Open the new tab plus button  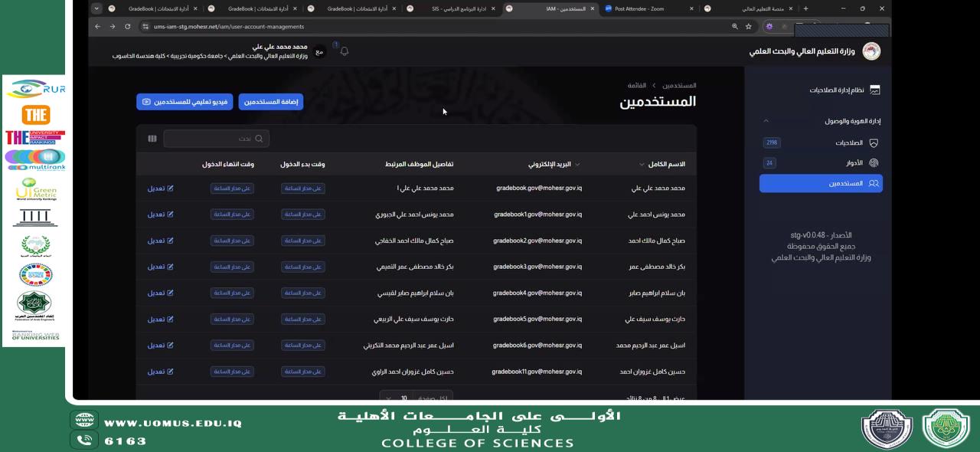[x=805, y=8]
